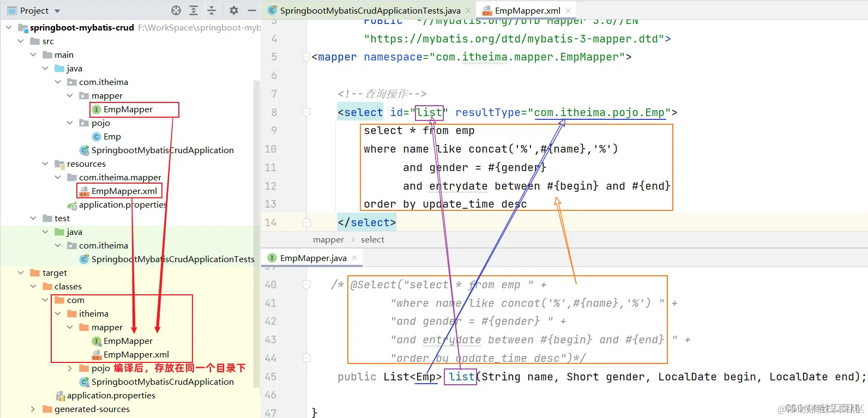Click fold end marker at line 14

tap(306, 222)
